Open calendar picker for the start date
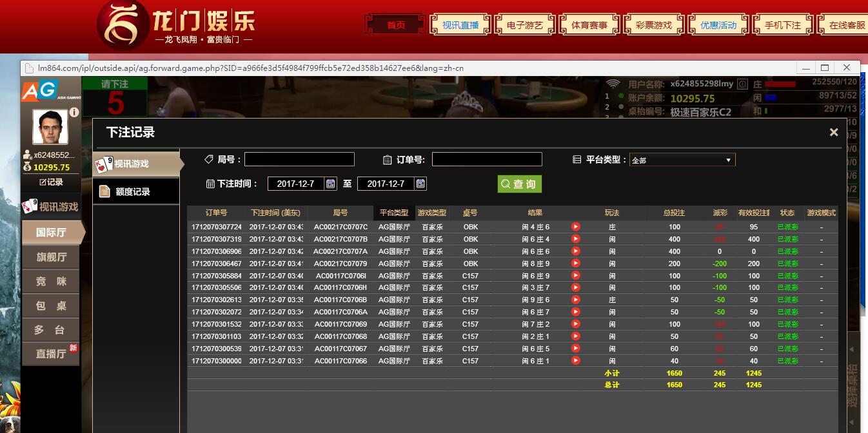The image size is (868, 433). point(331,184)
